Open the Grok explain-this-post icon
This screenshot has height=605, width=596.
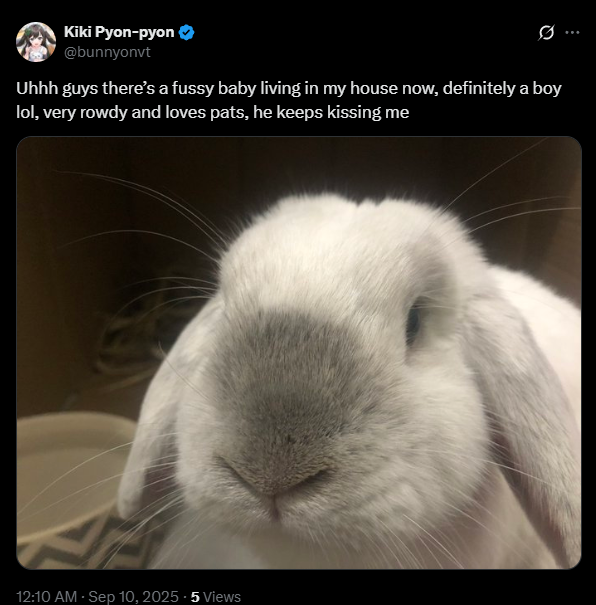[547, 32]
